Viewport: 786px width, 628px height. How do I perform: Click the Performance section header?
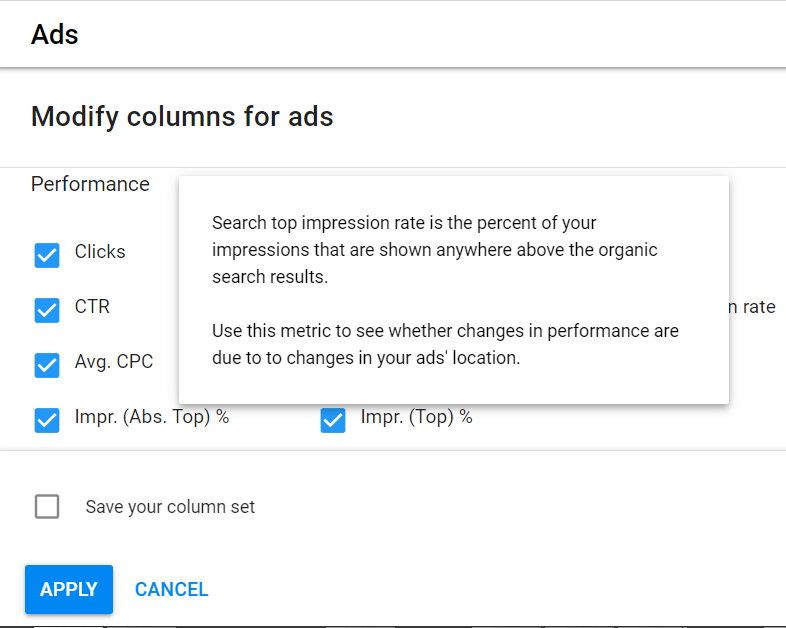point(90,184)
